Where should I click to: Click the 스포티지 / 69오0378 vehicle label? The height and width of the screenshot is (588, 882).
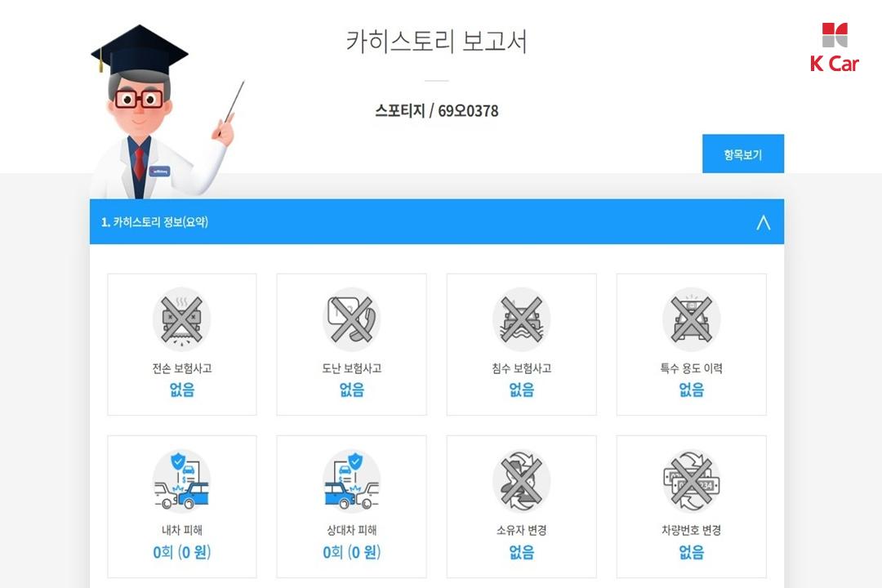tap(436, 111)
